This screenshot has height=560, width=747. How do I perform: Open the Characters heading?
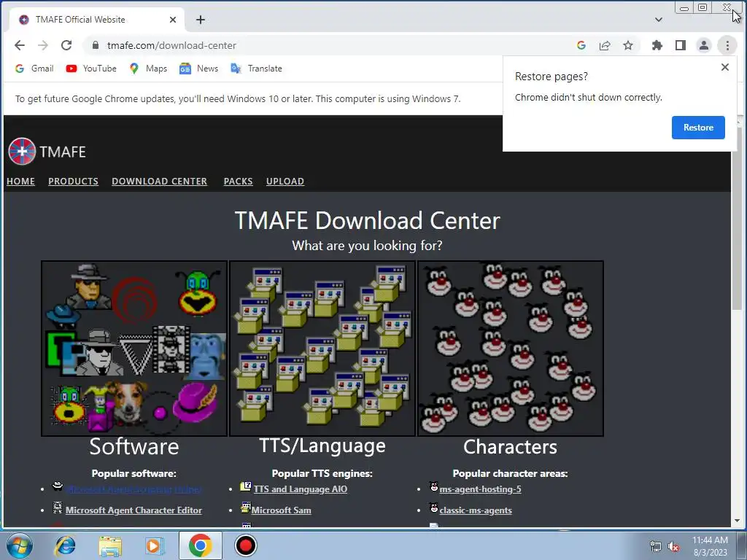(510, 447)
